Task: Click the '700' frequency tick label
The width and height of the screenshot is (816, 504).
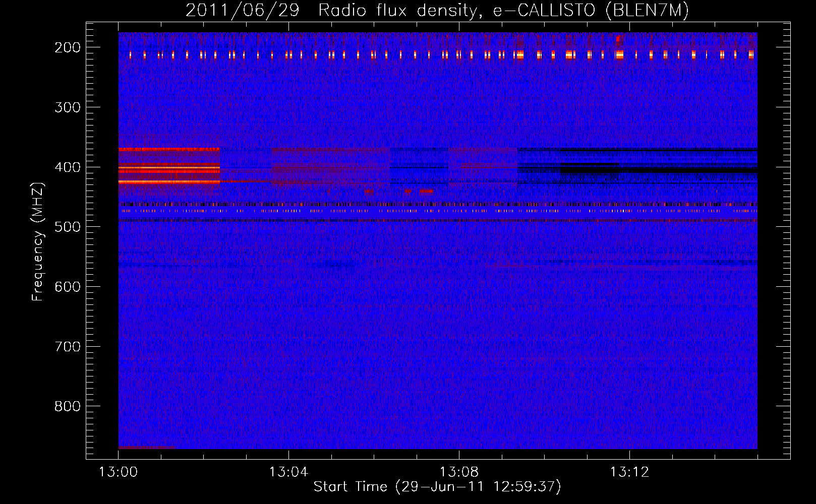Action: [x=68, y=347]
